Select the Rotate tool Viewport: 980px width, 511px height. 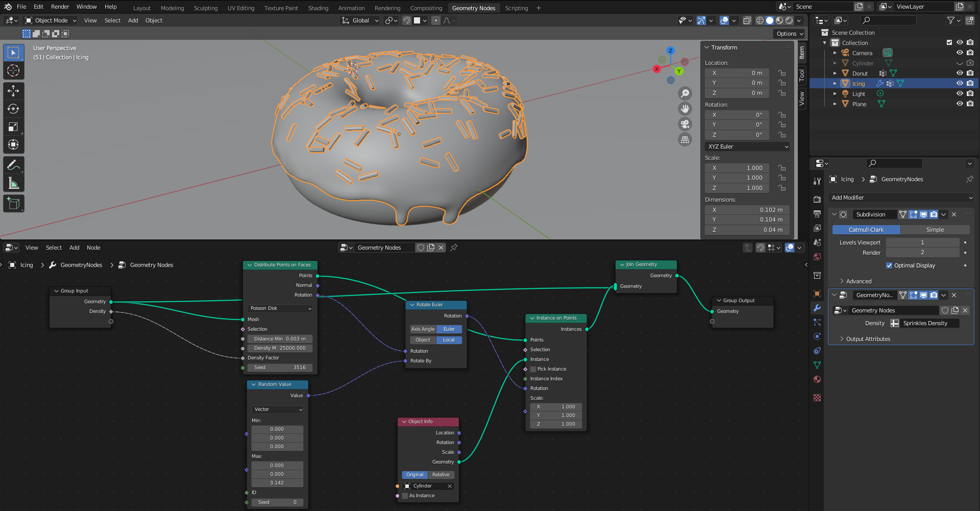(x=13, y=109)
